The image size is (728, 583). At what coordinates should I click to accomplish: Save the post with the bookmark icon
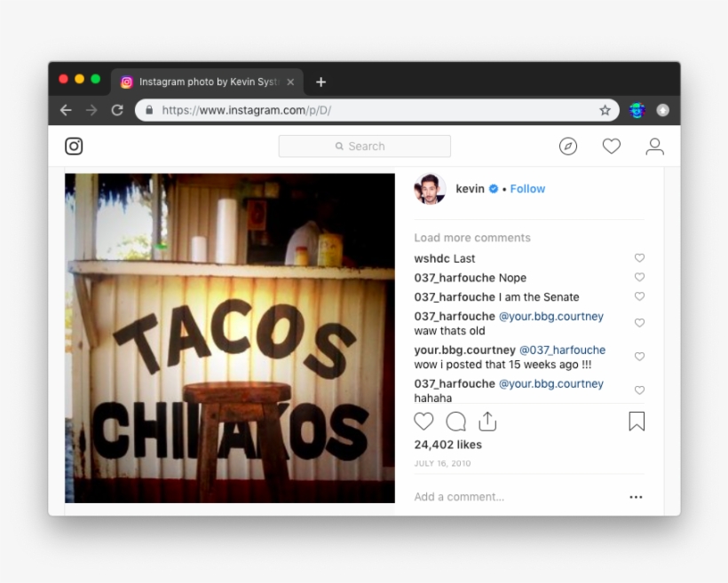[x=636, y=421]
